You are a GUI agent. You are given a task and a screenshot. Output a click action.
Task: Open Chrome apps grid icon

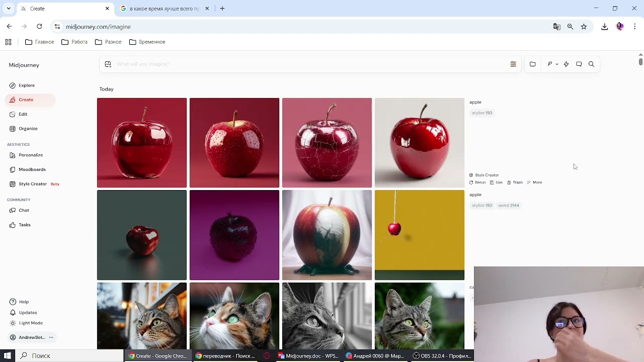[8, 42]
